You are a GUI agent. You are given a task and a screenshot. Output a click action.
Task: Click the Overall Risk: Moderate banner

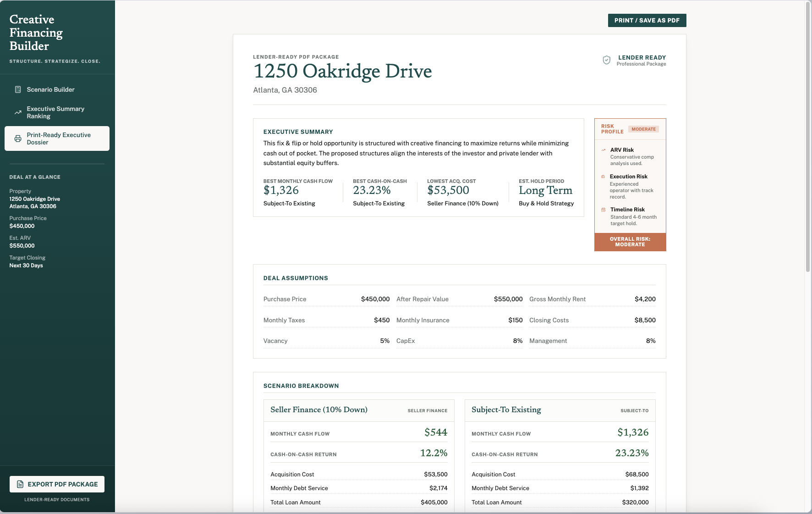click(630, 242)
